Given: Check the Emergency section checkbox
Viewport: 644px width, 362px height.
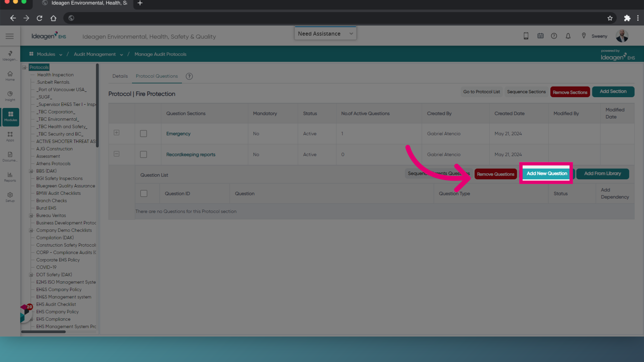Looking at the screenshot, I should (x=144, y=133).
